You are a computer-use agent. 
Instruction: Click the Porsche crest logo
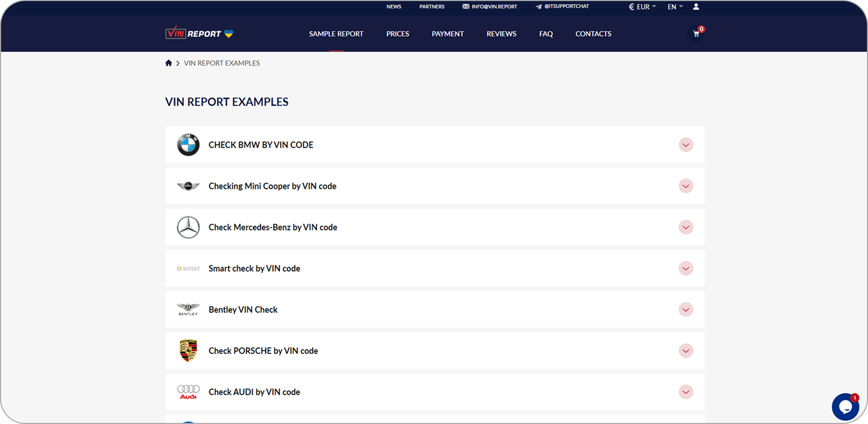(x=188, y=351)
